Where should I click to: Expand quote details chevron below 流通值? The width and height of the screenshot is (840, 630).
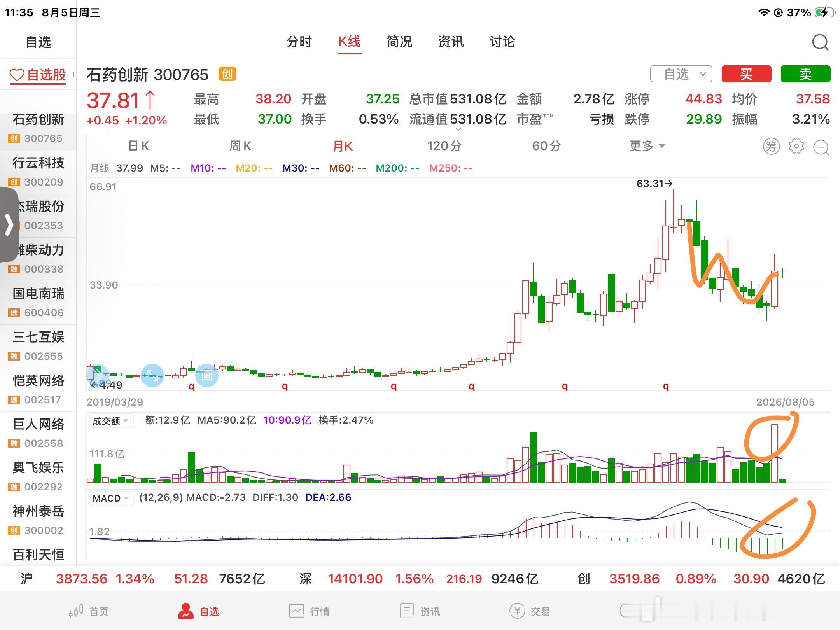point(458,129)
